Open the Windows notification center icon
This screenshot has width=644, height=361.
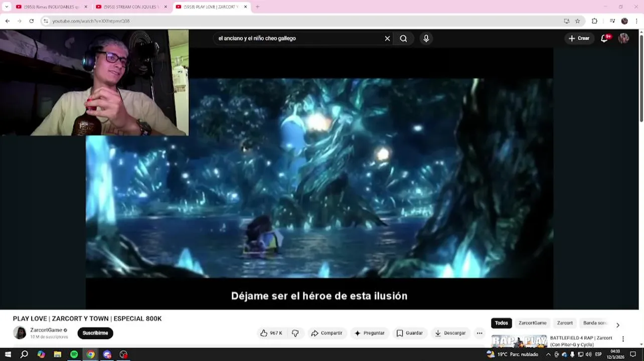pyautogui.click(x=633, y=354)
